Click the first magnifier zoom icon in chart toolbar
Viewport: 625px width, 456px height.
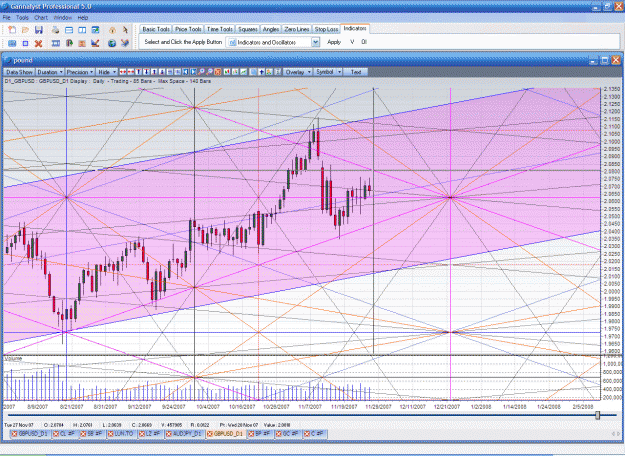[201, 72]
